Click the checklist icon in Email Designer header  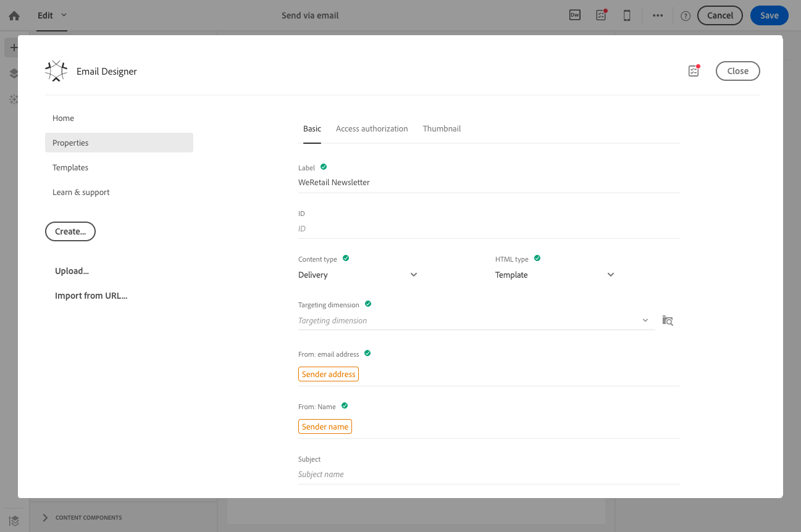(694, 71)
